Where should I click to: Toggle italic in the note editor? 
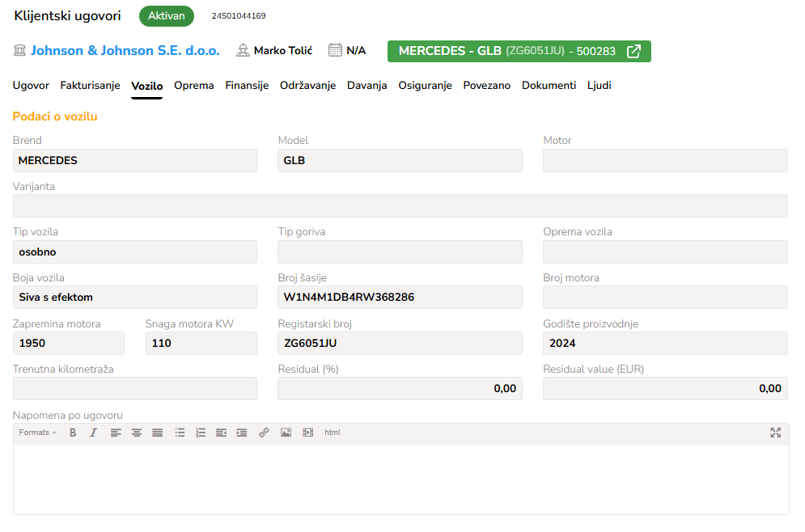[x=93, y=433]
